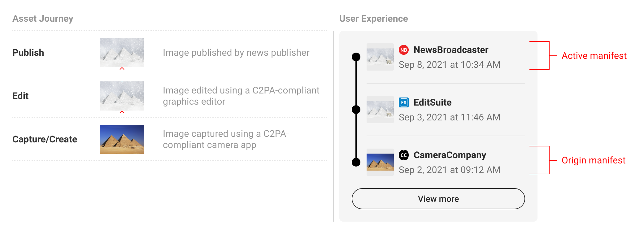Click the CameraCompany name label
The height and width of the screenshot is (234, 644).
[450, 155]
